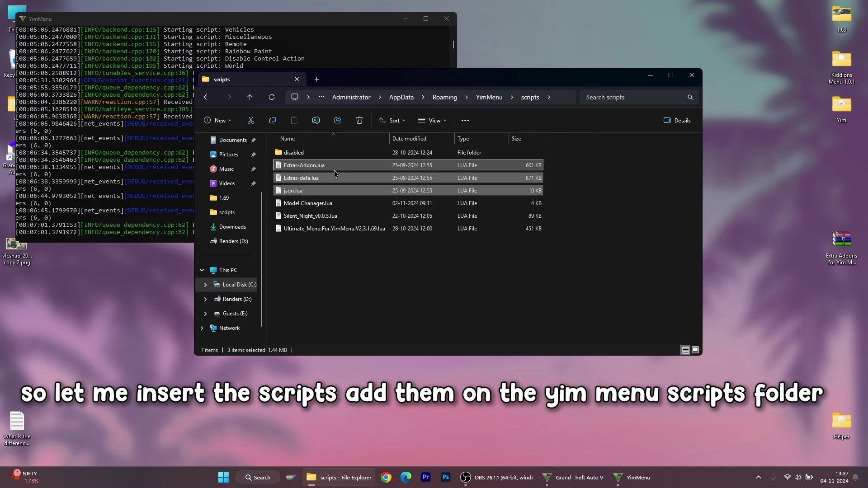Select Extra Addons for Yim archive icon
868x488 pixels.
(x=841, y=248)
